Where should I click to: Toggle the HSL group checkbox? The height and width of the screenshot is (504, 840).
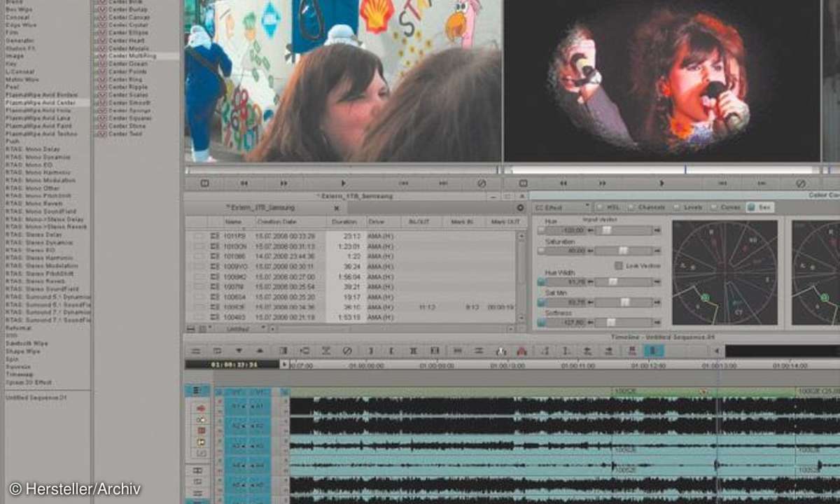(601, 207)
